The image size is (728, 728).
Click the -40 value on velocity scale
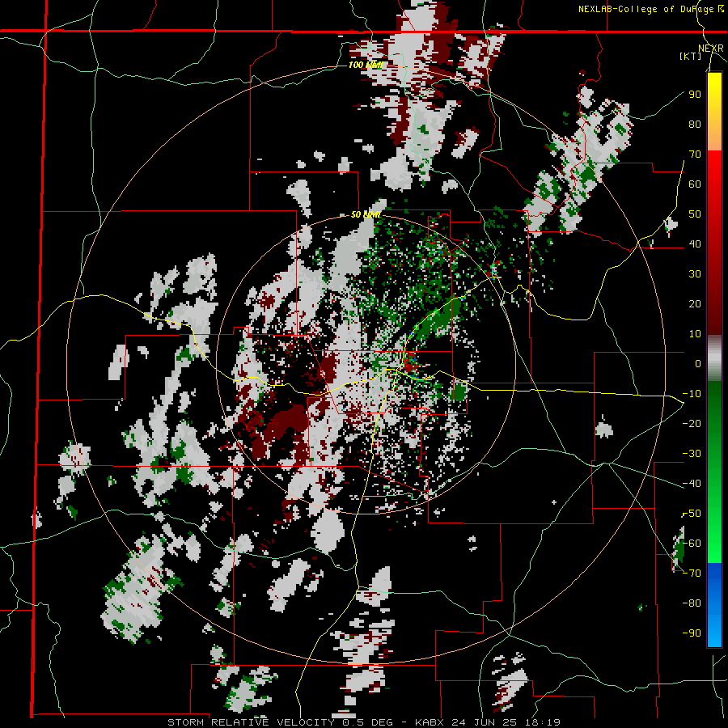point(692,484)
